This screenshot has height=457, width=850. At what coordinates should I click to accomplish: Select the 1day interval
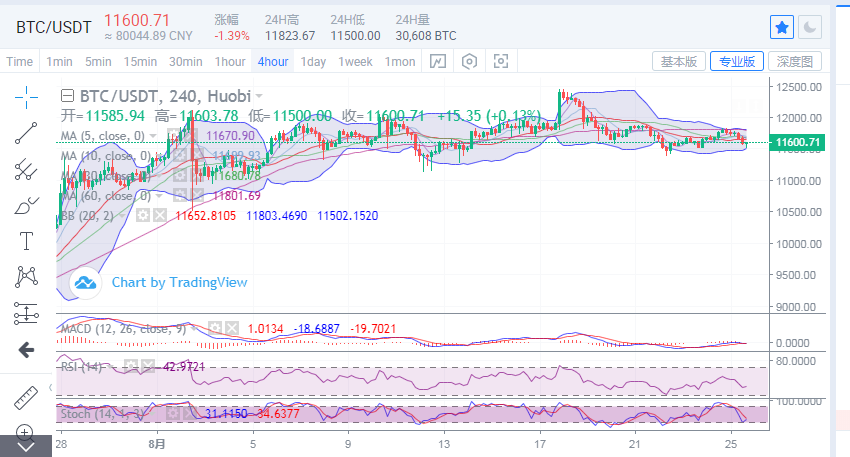click(x=313, y=61)
